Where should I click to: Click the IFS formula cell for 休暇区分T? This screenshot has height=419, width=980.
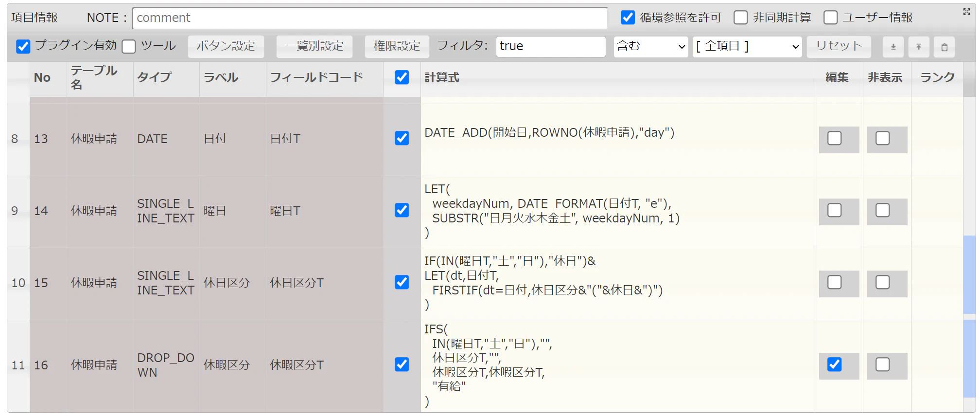pyautogui.click(x=617, y=365)
